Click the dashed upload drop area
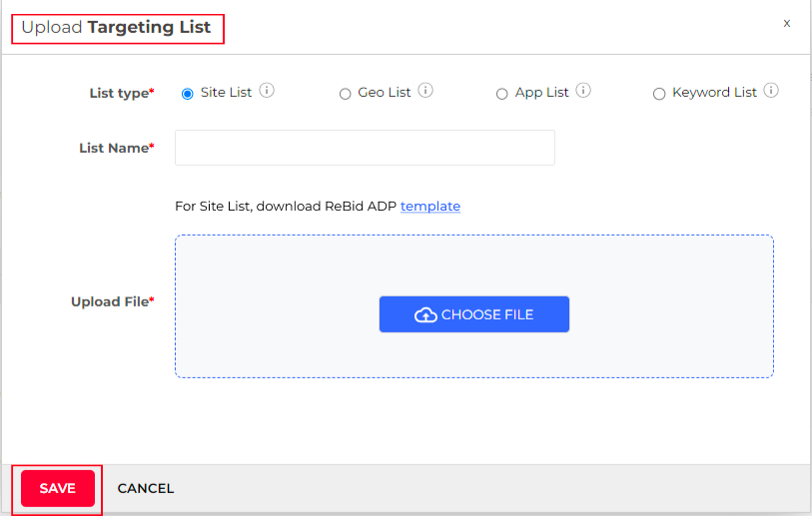 [474, 306]
